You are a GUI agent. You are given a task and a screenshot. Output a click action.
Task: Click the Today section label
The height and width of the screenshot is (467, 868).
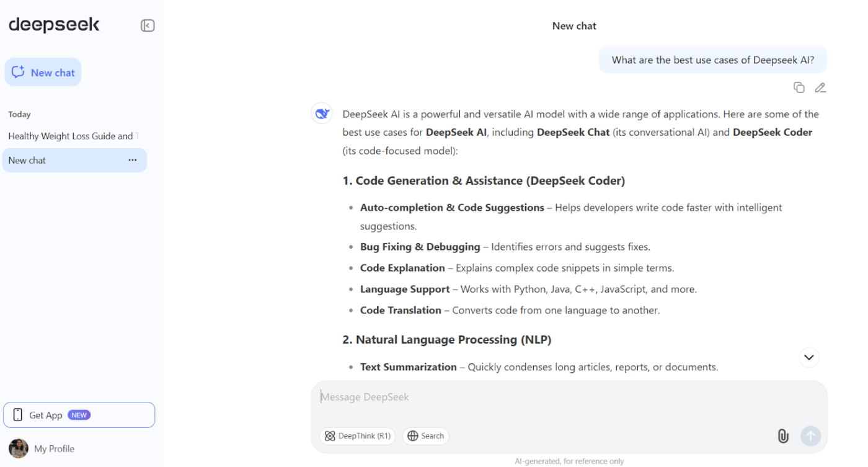[19, 114]
